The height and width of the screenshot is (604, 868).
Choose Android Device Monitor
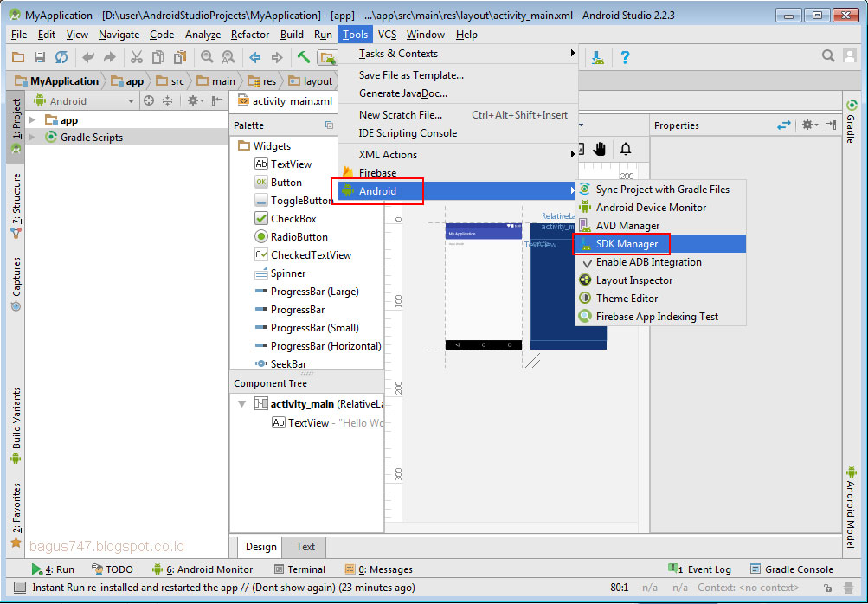(x=660, y=207)
